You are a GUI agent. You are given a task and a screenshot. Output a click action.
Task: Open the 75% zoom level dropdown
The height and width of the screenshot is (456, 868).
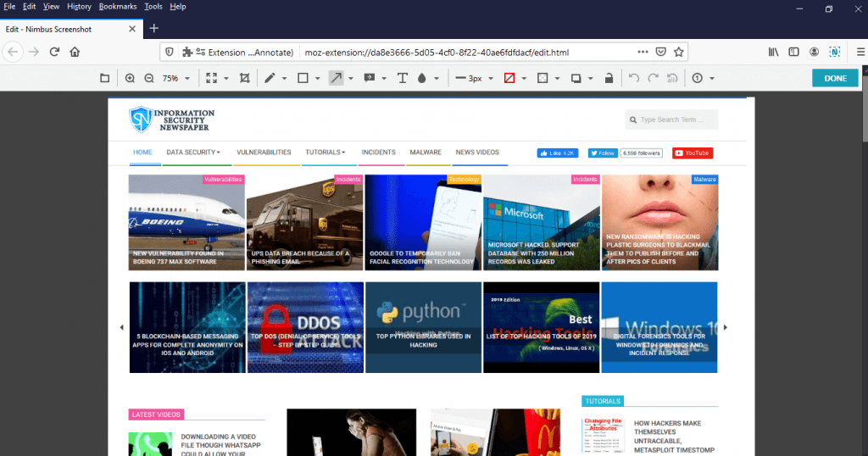(175, 78)
